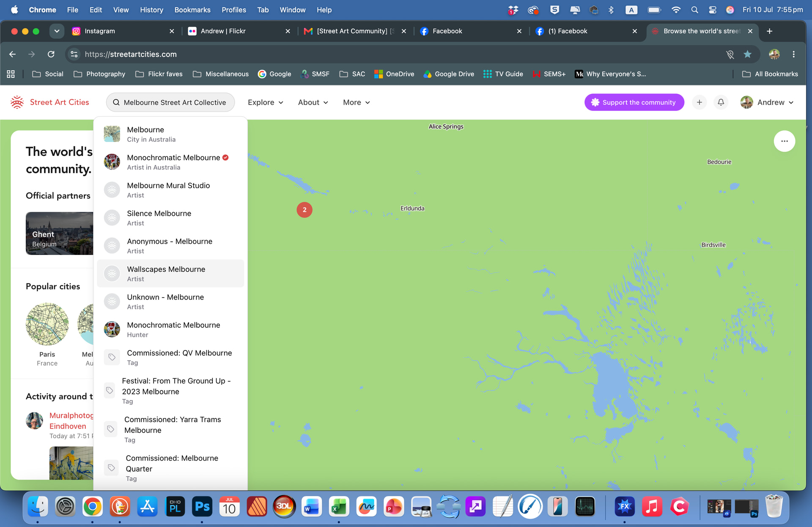Choose the Commissioned: QV Melbourne tag
Screen dimensions: 812x527
(x=170, y=357)
